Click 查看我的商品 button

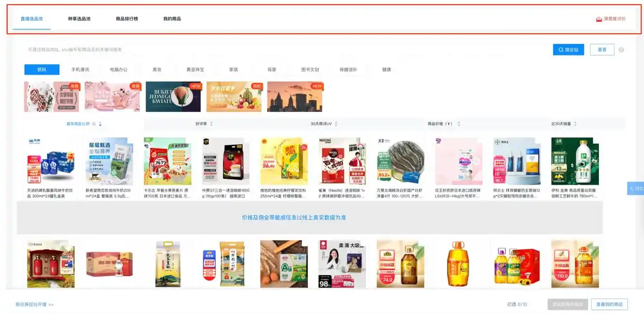coord(609,304)
